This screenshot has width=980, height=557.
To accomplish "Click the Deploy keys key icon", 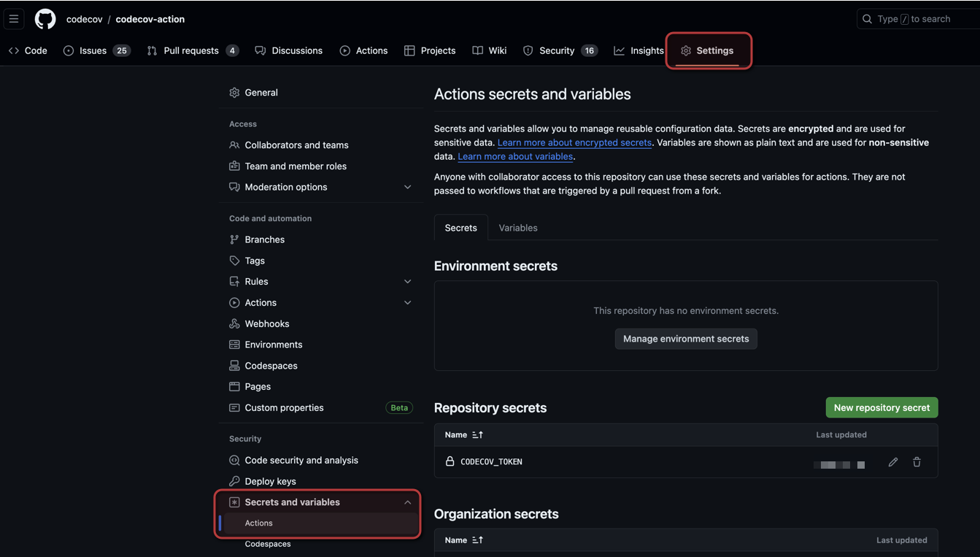I will click(234, 481).
